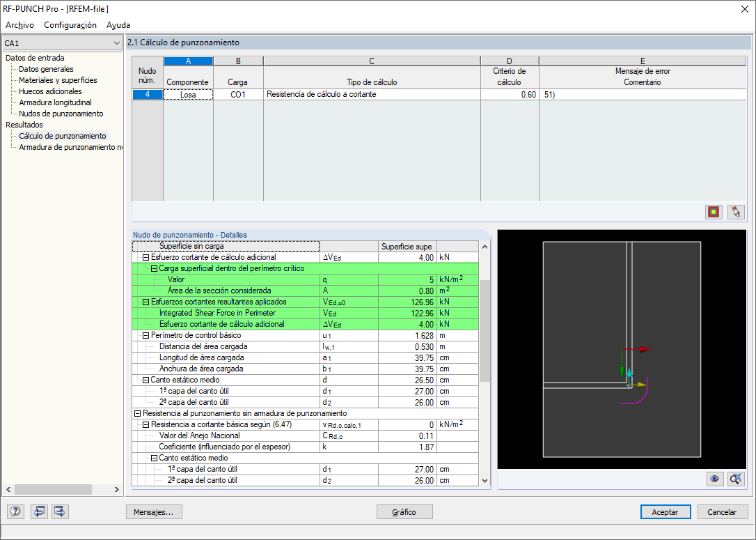Click Integrated Shear Force in Perimeter row
The height and width of the screenshot is (540, 756).
tap(305, 313)
